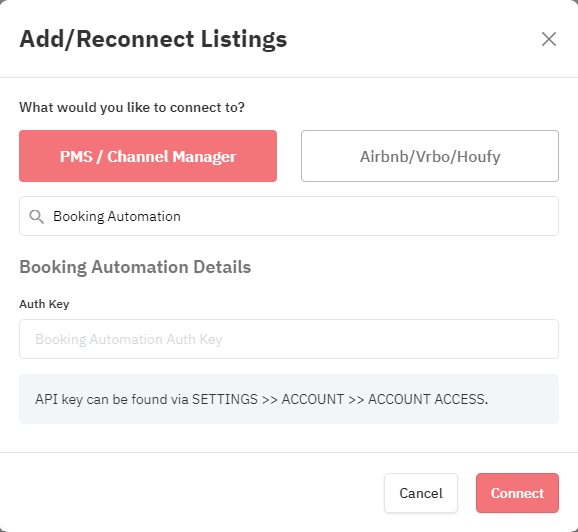This screenshot has width=578, height=532.
Task: Click the word PMS on the red button
Action: point(76,157)
